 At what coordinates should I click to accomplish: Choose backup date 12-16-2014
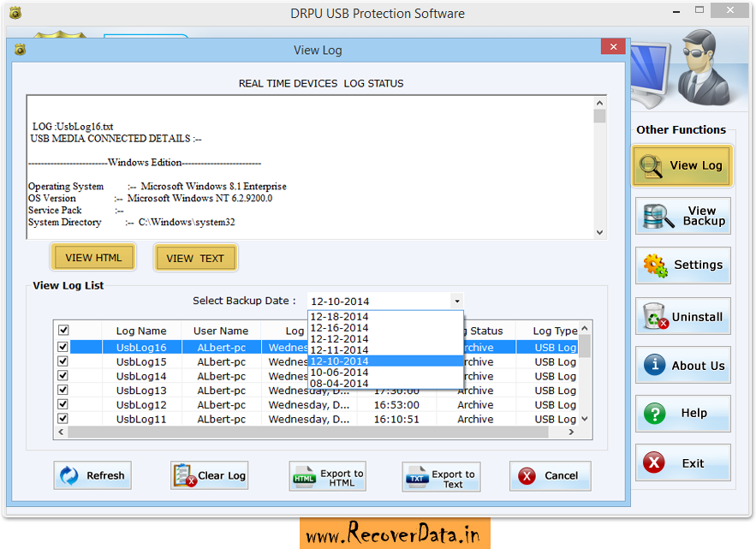(x=385, y=327)
